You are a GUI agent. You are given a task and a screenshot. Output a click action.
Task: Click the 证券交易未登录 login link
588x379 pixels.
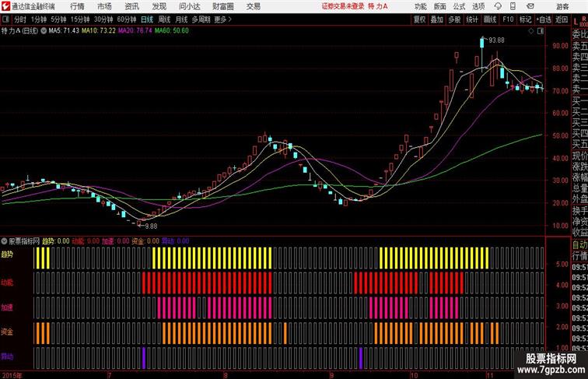[x=343, y=6]
